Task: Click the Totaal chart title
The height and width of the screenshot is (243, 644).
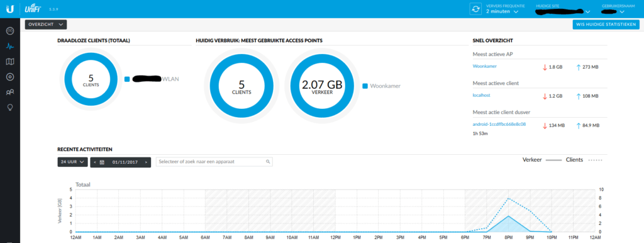Action: pyautogui.click(x=82, y=185)
